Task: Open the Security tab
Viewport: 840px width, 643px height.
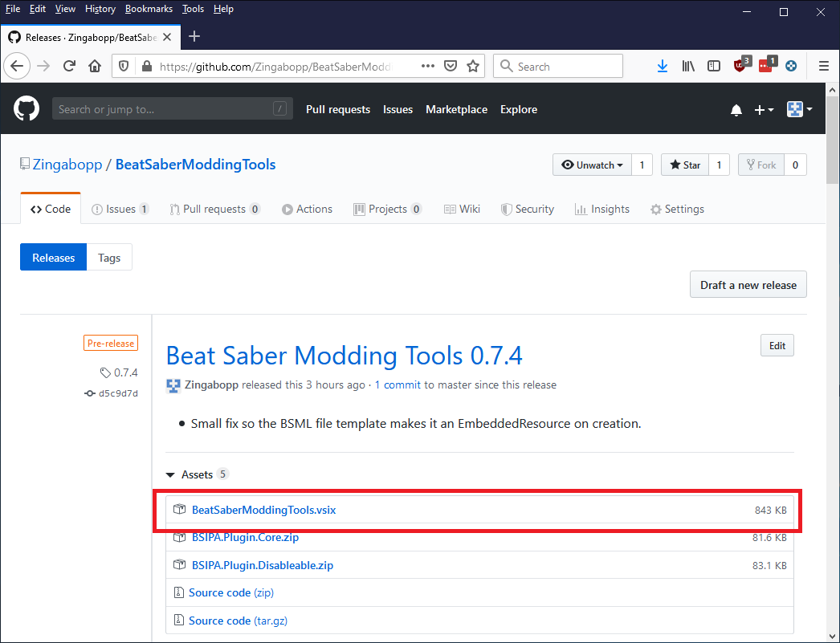Action: pos(527,209)
